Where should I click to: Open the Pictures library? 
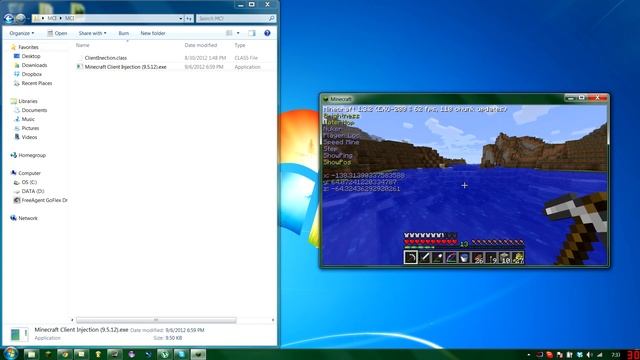coord(30,128)
